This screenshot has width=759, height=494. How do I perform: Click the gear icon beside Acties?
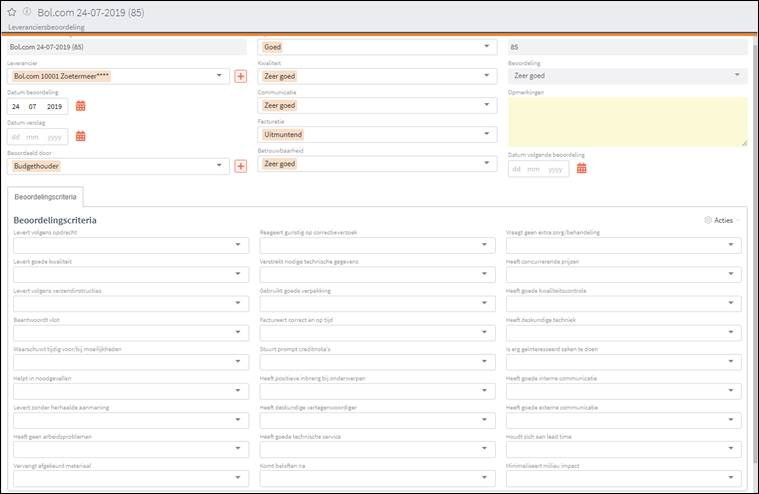[x=708, y=220]
